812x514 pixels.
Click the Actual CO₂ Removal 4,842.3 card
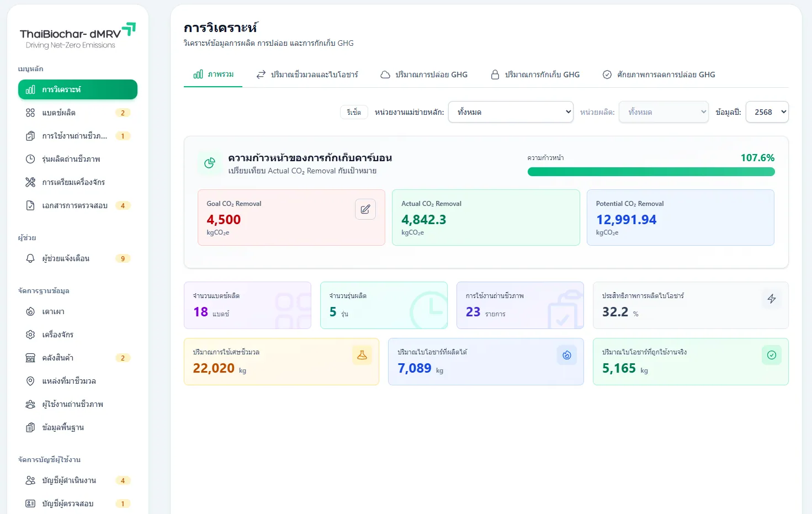[x=486, y=218]
